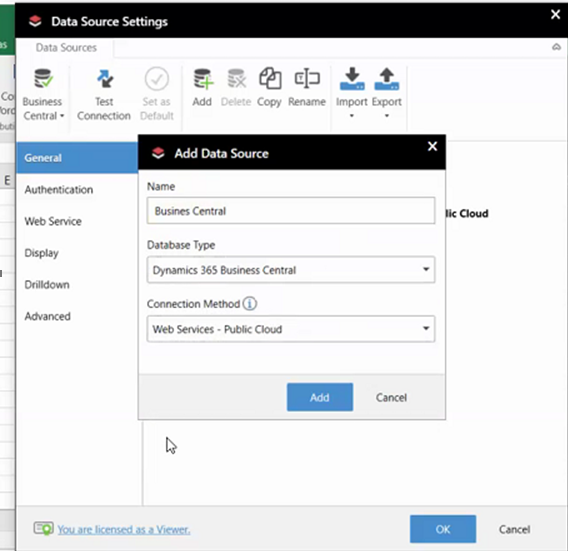Open the Export dropdown arrow
Screen dimensions: 568x551
click(x=387, y=116)
